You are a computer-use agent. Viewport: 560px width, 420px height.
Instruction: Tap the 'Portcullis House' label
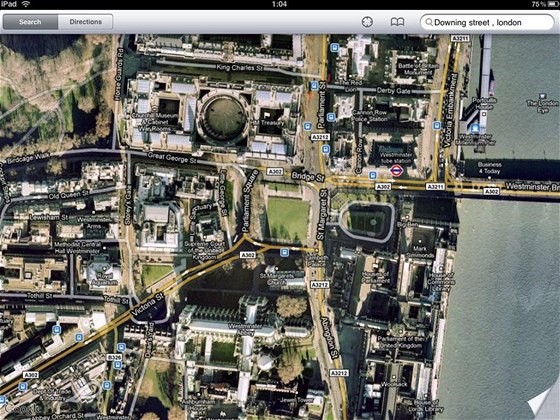(484, 104)
